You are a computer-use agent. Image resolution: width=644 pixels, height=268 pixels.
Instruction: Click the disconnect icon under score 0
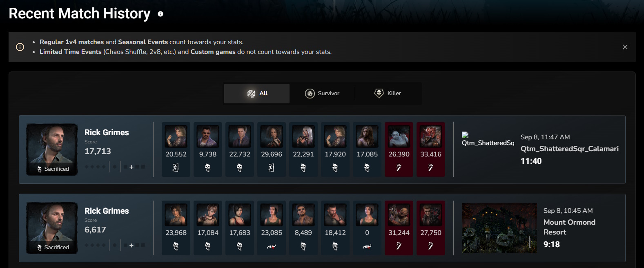coord(367,246)
